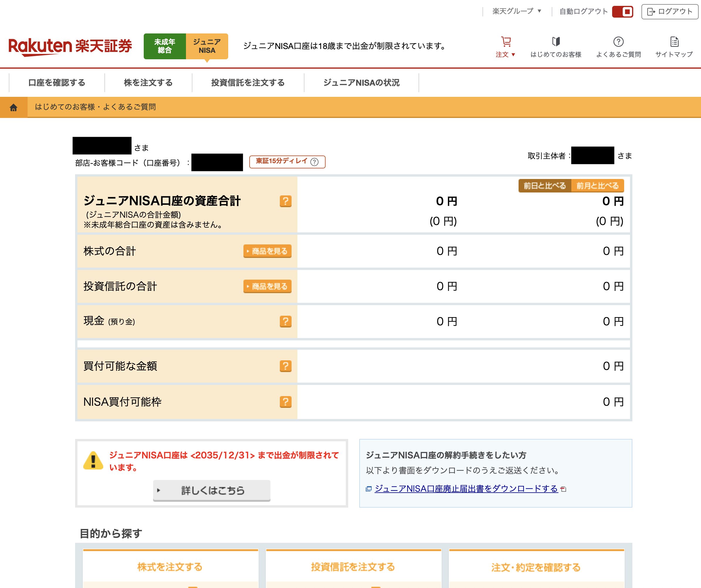
Task: Switch to 未成年総合 account tab
Action: click(x=165, y=46)
